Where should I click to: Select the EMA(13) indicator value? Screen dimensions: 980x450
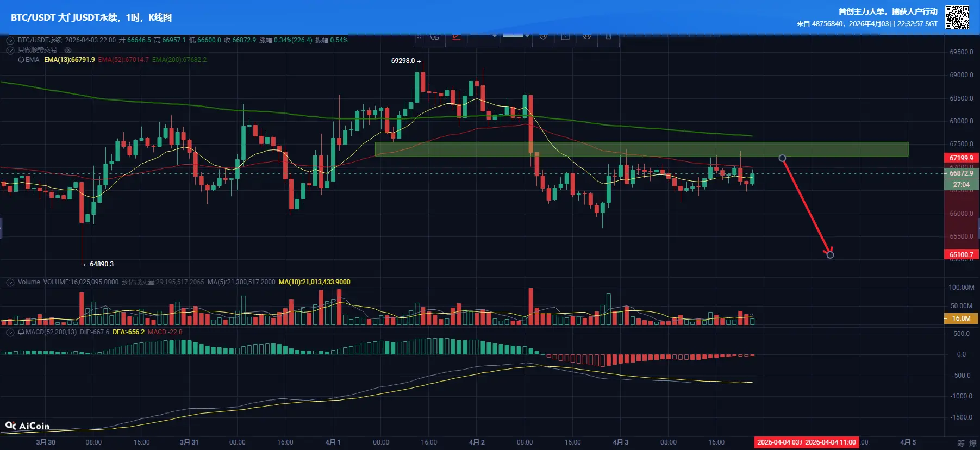point(70,60)
